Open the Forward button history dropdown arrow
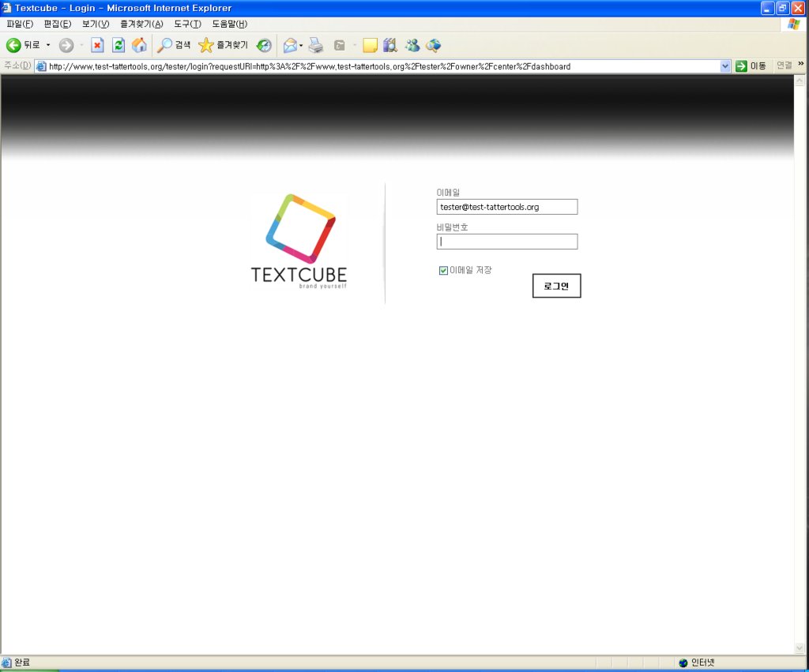Image resolution: width=809 pixels, height=672 pixels. click(x=81, y=45)
